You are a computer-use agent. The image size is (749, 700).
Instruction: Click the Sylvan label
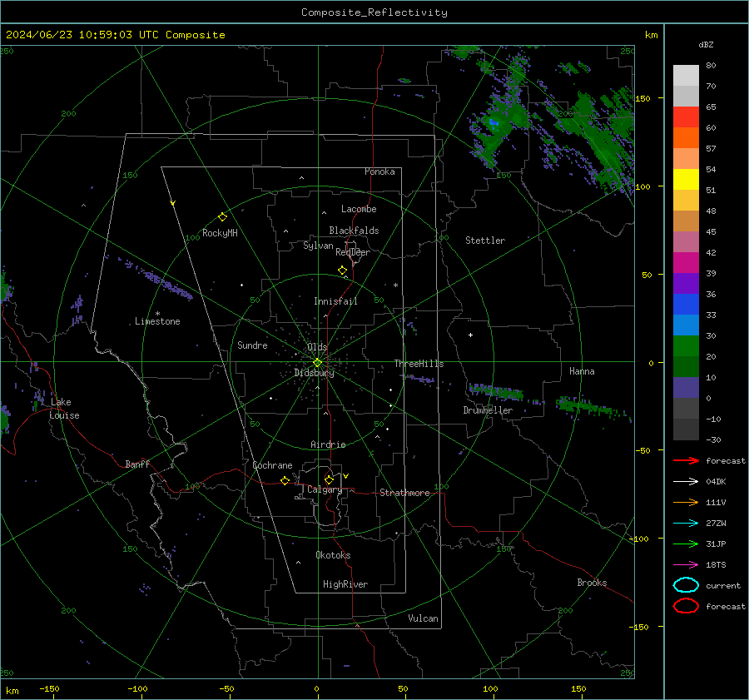318,246
